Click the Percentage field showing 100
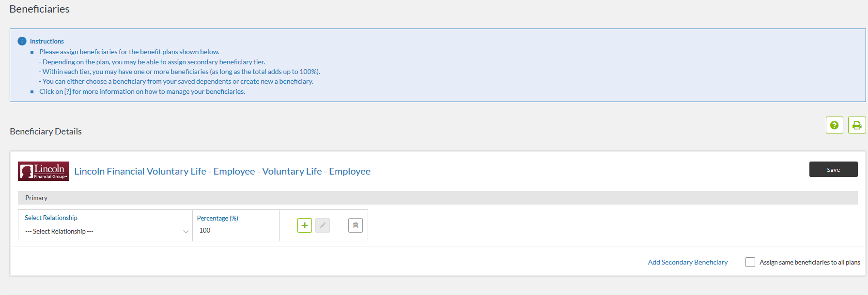 pyautogui.click(x=235, y=231)
